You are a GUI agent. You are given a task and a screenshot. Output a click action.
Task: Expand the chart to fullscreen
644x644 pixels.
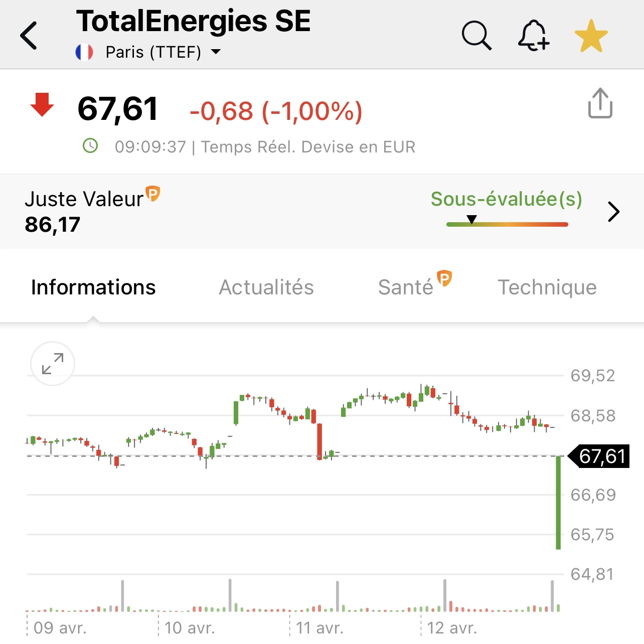pos(53,364)
